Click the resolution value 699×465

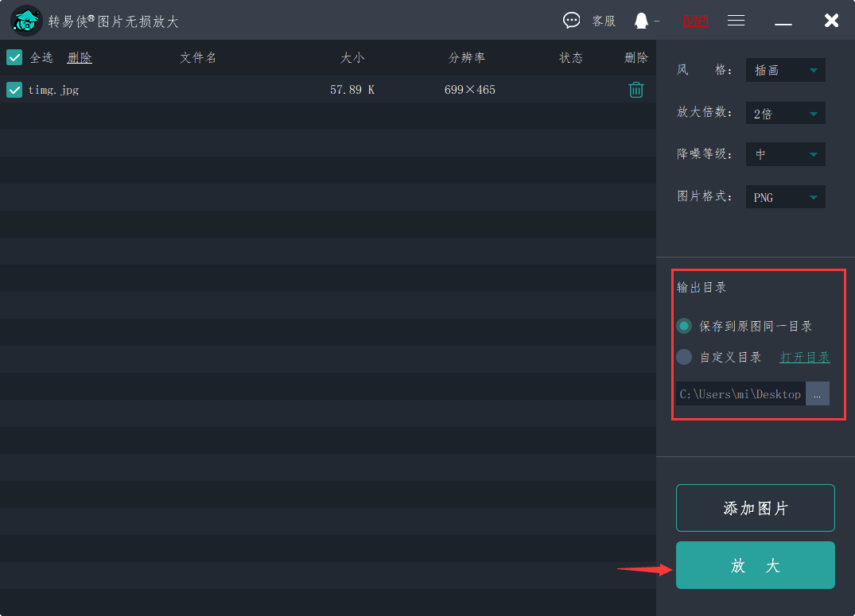(470, 89)
